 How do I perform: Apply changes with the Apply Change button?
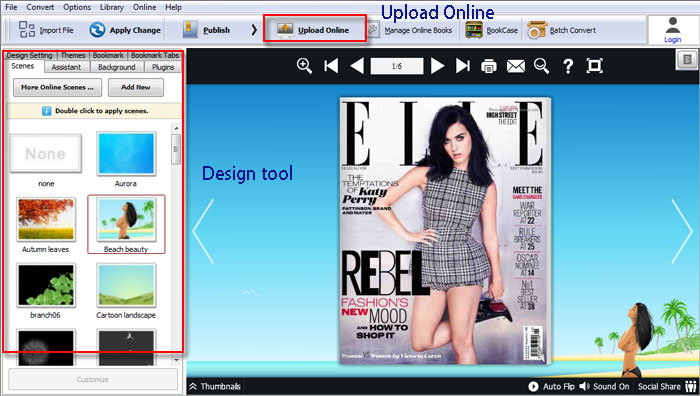125,30
